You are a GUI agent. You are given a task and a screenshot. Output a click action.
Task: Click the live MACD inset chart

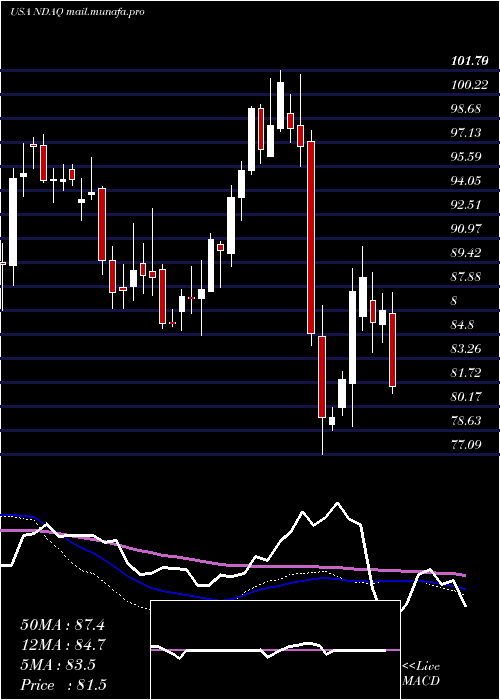pos(275,650)
